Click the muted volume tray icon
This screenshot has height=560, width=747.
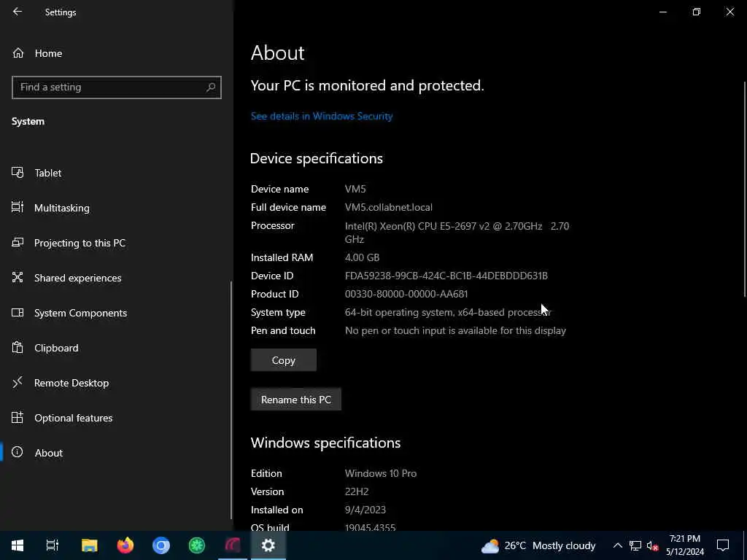[x=652, y=545]
